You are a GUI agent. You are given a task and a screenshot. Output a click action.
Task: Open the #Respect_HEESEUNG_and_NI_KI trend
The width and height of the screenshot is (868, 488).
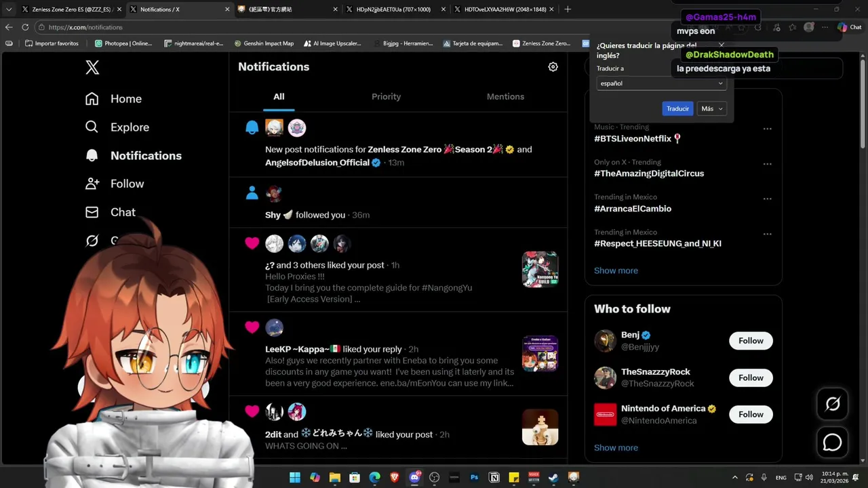658,243
